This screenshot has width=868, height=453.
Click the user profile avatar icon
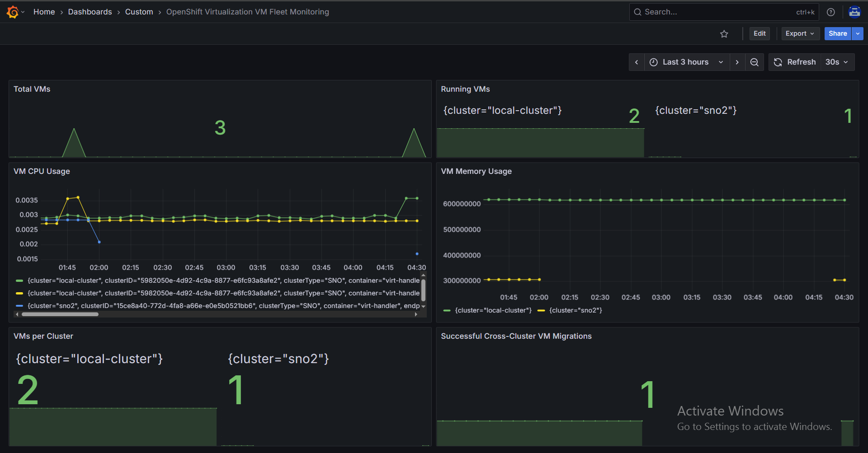[854, 12]
